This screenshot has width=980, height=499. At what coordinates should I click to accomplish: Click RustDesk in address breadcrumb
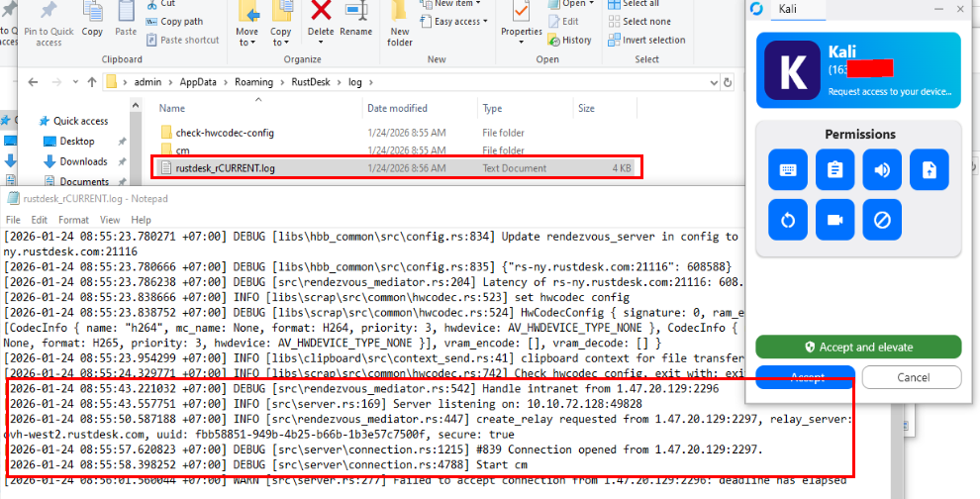(311, 82)
